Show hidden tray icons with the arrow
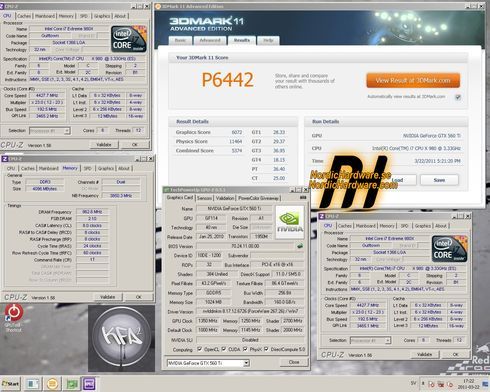Screen dimensions: 490x392 423,383
